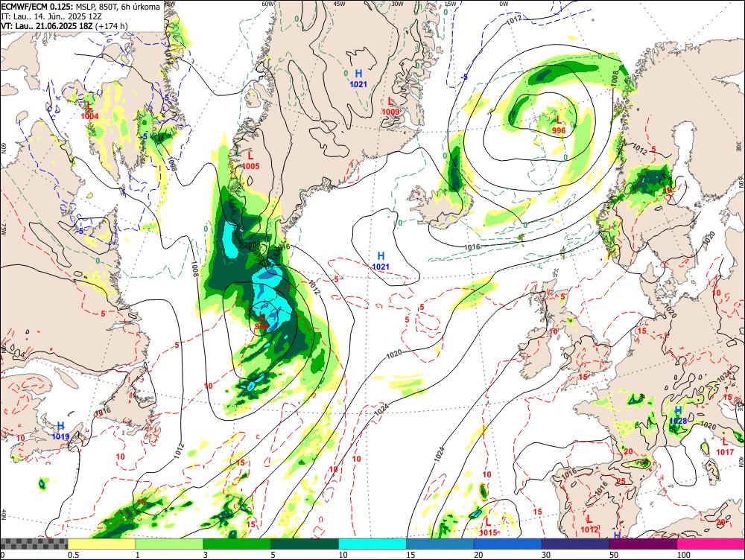The width and height of the screenshot is (745, 560).
Task: Click the low 'L 1004' over Arctic Canada
Action: (x=89, y=111)
